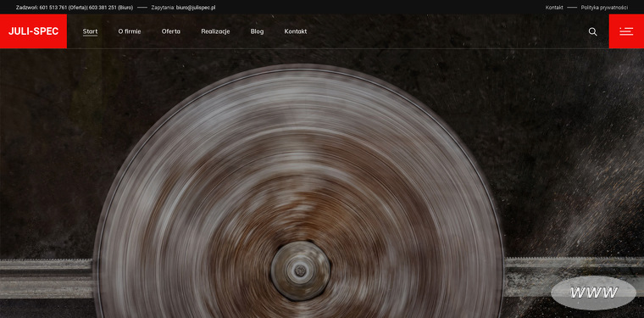Viewport: 644px width, 318px height.
Task: Click the Zapytania label in the top bar
Action: (163, 8)
